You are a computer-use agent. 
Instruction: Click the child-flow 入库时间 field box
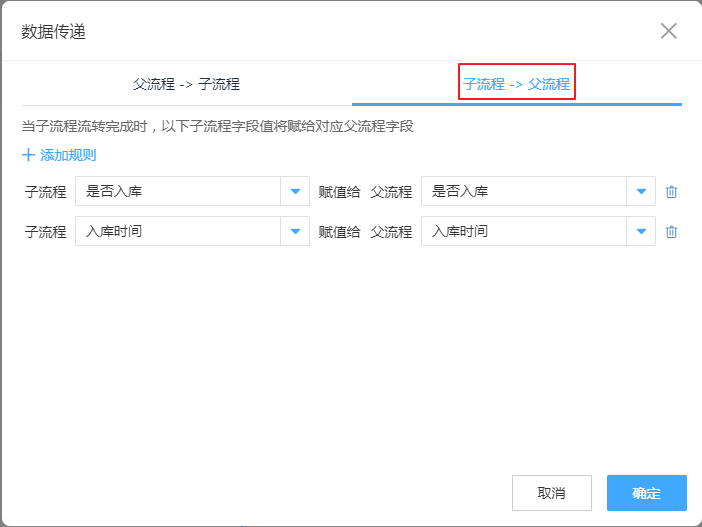pos(178,232)
